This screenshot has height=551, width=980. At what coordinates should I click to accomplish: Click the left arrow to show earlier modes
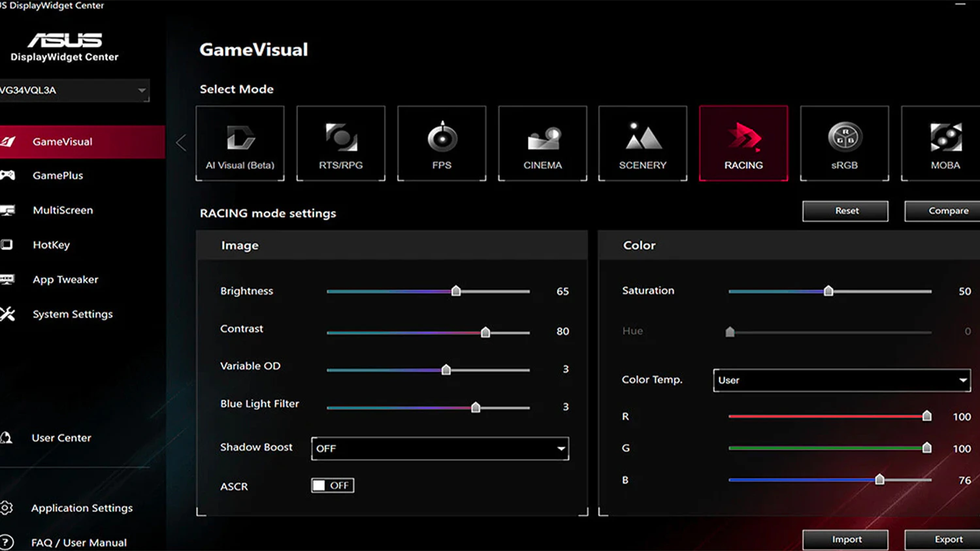tap(181, 143)
